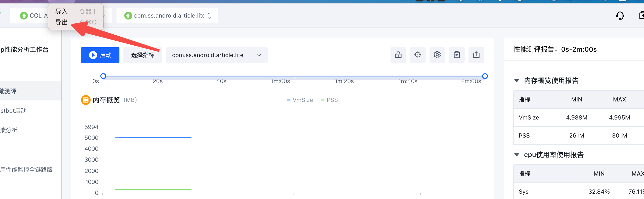Screen dimensions: 644x199
Task: Select 导出 from the popup menu
Action: tap(76, 22)
